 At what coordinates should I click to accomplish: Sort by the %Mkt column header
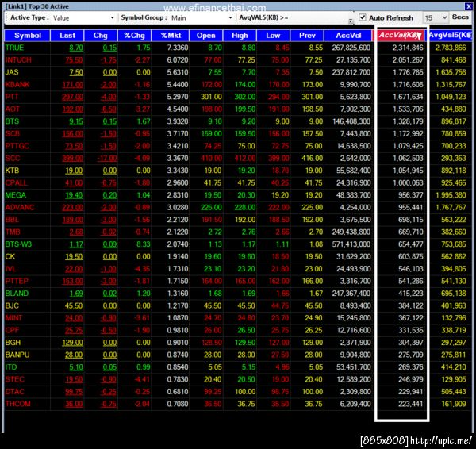click(x=171, y=36)
